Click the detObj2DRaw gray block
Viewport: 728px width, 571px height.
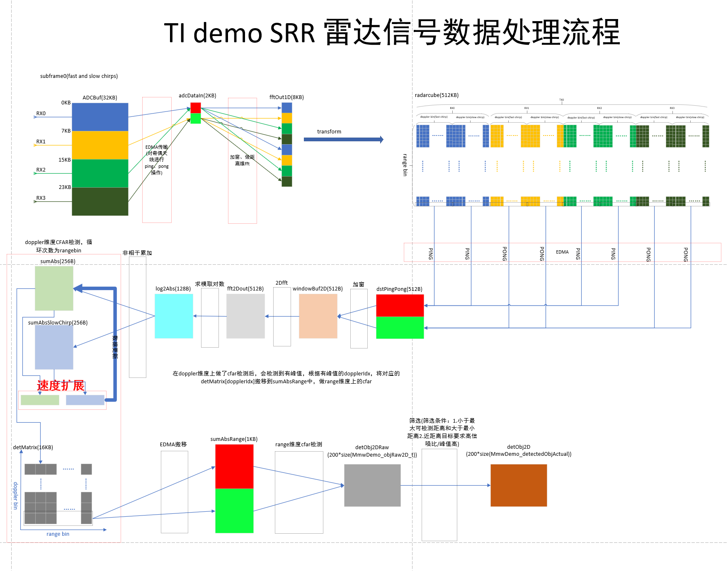(x=372, y=485)
